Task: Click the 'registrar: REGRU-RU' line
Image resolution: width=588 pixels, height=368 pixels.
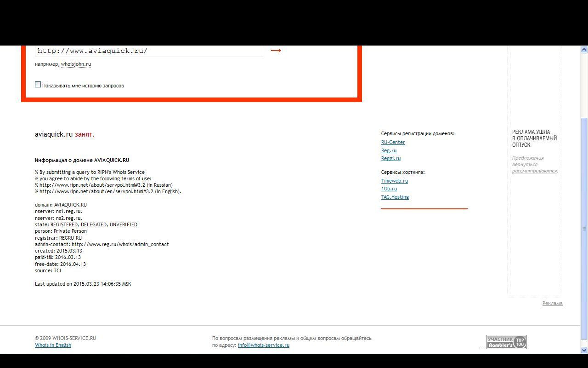Action: tap(58, 238)
